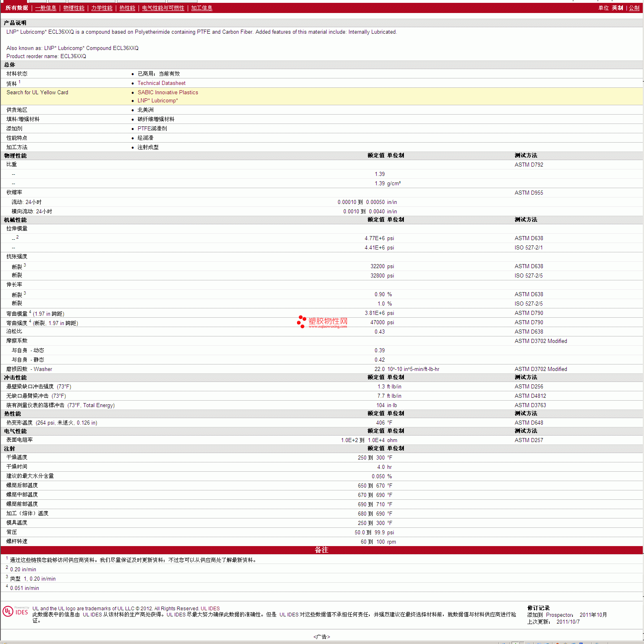Click the Search for UL Yellow Card label
Image resolution: width=644 pixels, height=644 pixels.
click(37, 93)
